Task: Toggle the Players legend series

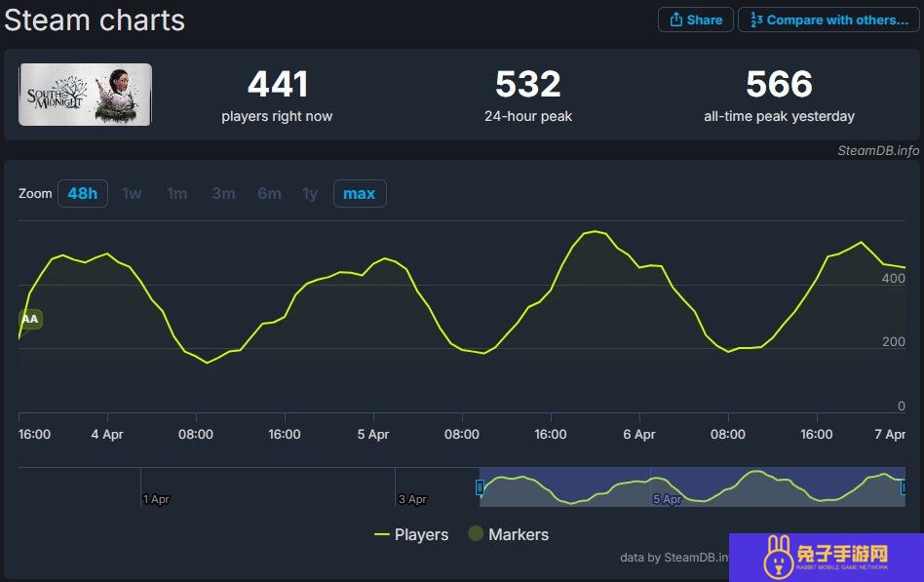Action: (x=411, y=534)
